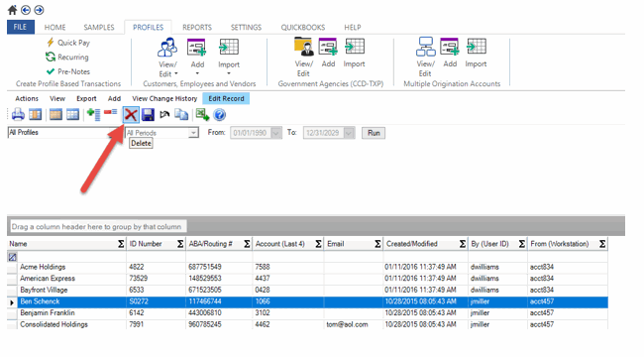Open Customers, Employees and Vendors View/Edit

click(167, 58)
